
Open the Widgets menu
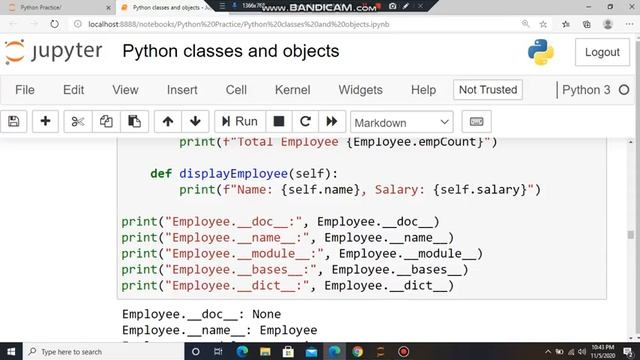click(360, 90)
